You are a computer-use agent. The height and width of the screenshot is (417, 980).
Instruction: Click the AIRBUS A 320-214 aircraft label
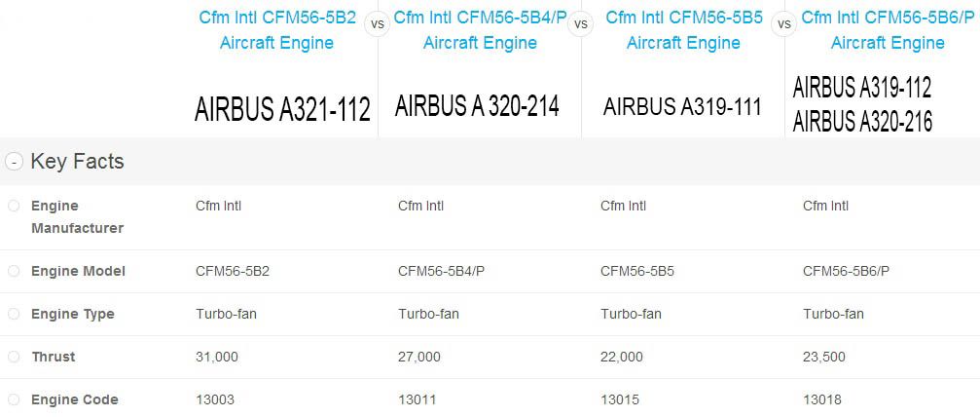[x=477, y=106]
